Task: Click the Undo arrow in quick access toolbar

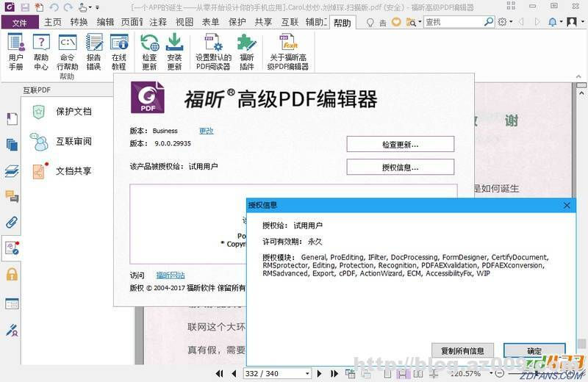Action: 54,7
